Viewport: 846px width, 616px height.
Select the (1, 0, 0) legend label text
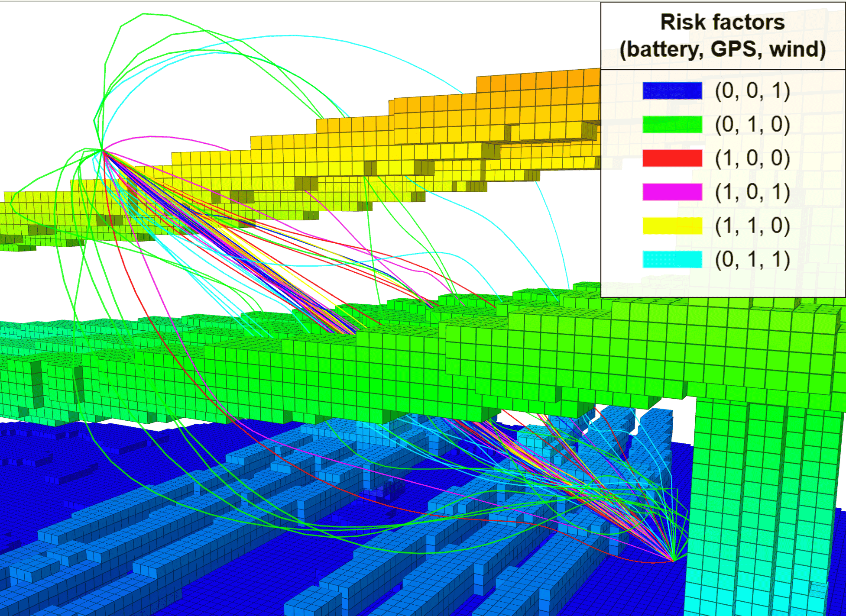752,158
